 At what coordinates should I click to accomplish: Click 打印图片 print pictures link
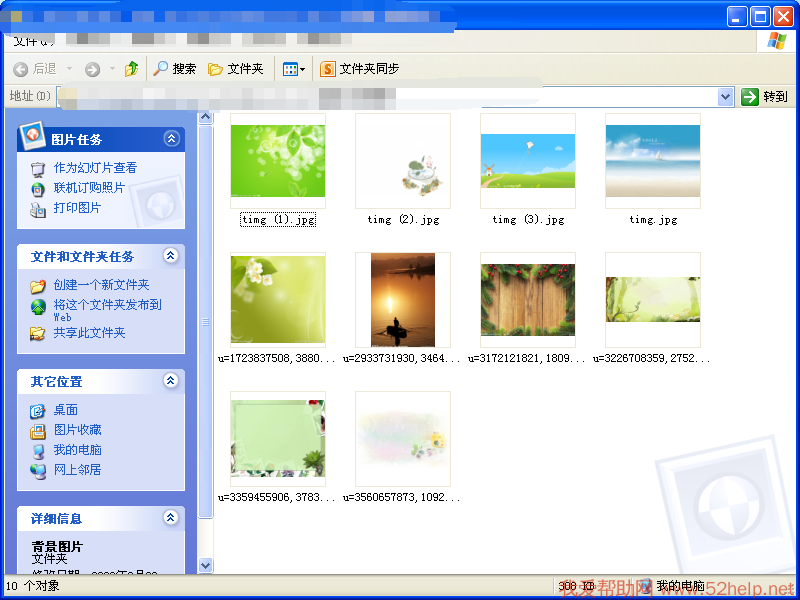77,208
